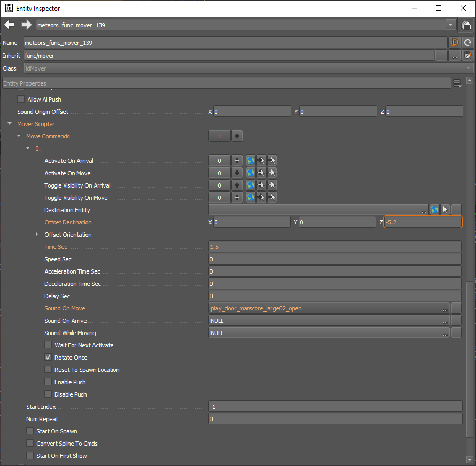Click the vertical scrollbar down arrow

pyautogui.click(x=470, y=460)
